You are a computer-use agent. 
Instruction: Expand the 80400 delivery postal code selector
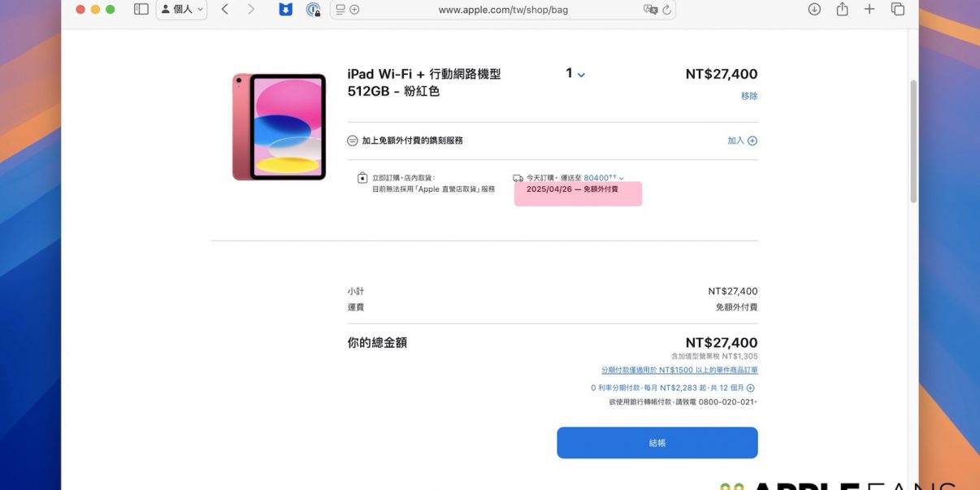tap(604, 178)
